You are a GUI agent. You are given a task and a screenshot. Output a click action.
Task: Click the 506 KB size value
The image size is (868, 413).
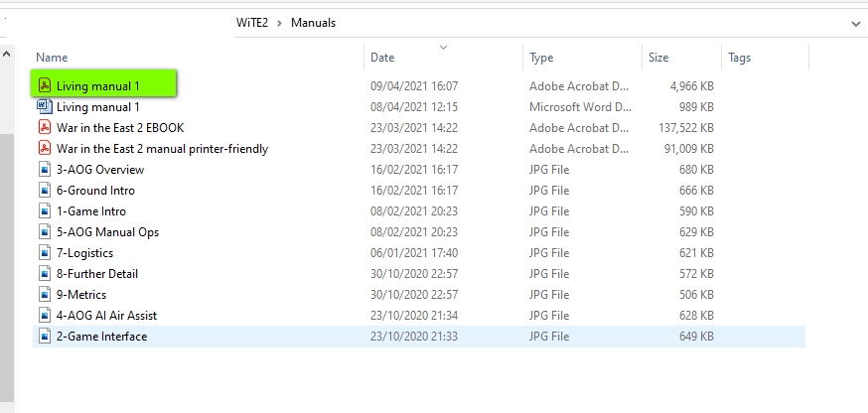pos(696,295)
